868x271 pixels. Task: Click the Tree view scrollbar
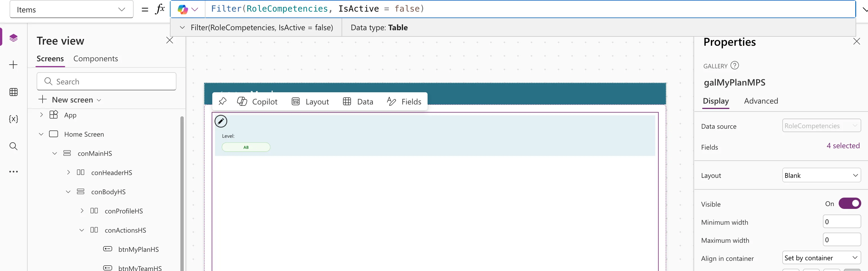pyautogui.click(x=182, y=193)
